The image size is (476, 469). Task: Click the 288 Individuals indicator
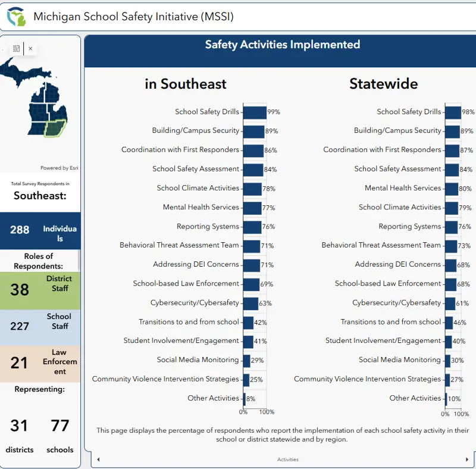tap(40, 230)
